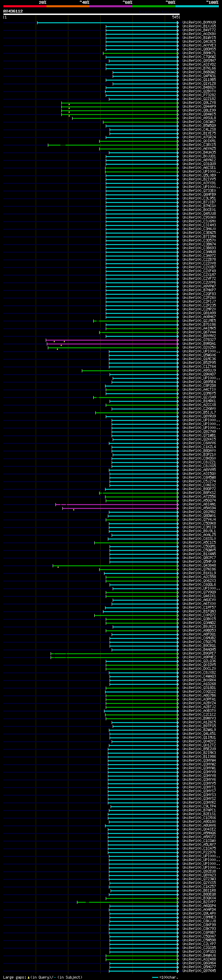This screenshot has height=980, width=222.
Task: Select hit label UniRef100_A6YAZ5
Action: [199, 149]
